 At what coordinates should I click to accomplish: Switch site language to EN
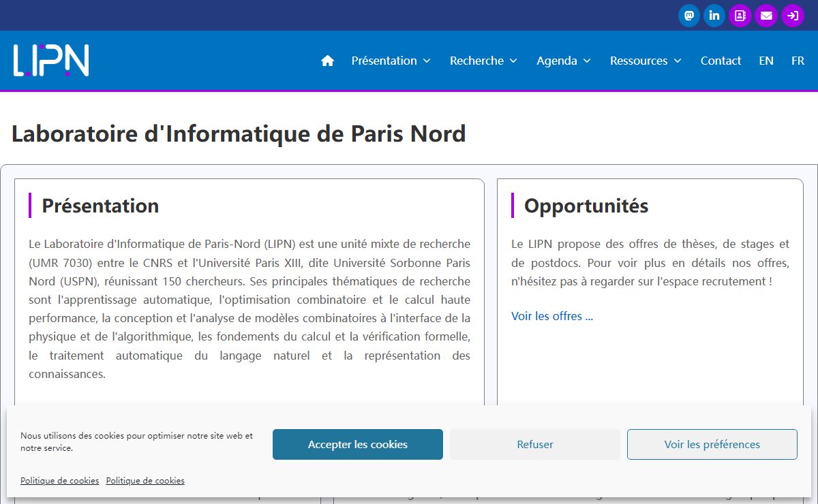[766, 61]
